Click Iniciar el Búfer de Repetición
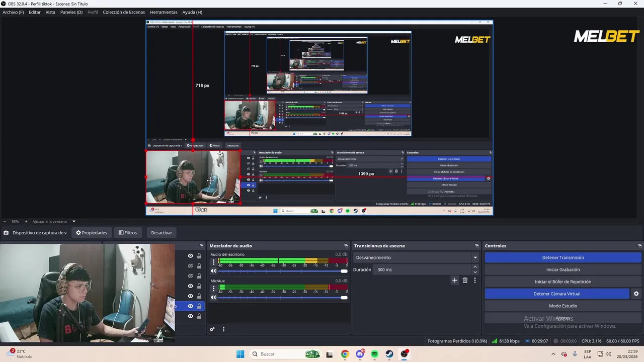Screen dimensions: 644x362 click(x=563, y=282)
